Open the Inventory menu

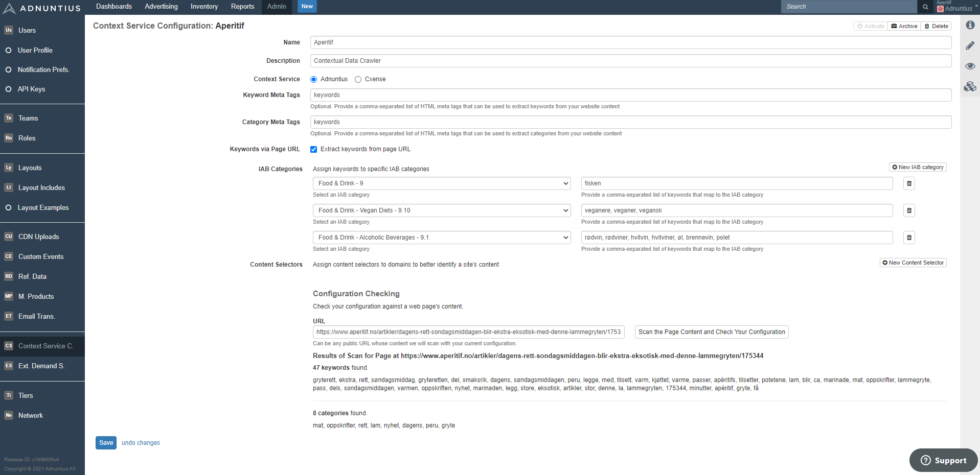pos(204,7)
